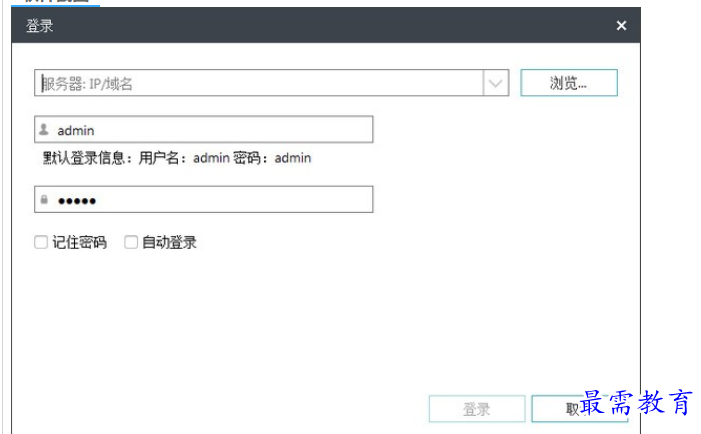Click the 取消 cancel button
The image size is (701, 434).
coord(580,409)
